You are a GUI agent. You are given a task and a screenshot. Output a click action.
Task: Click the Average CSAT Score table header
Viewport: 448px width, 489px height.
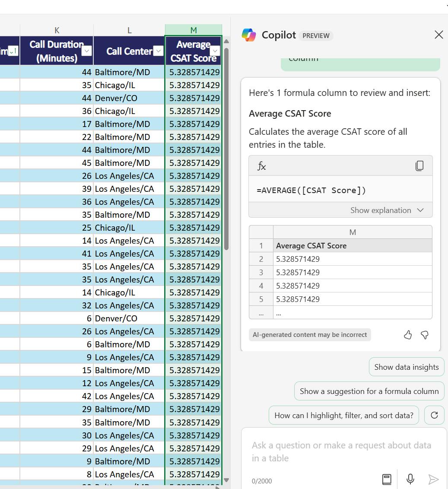coord(194,51)
